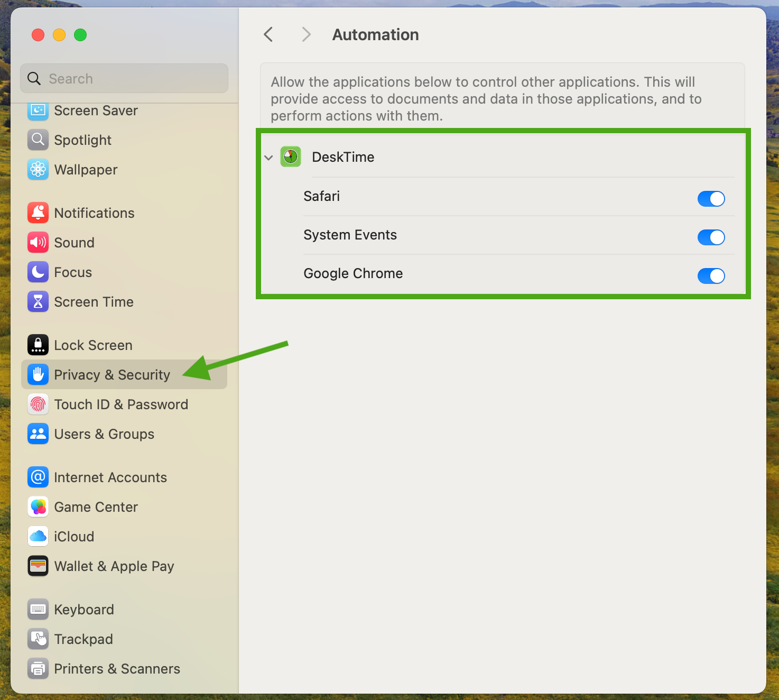The width and height of the screenshot is (779, 700).
Task: Open the iCloud cloud icon
Action: (x=38, y=537)
